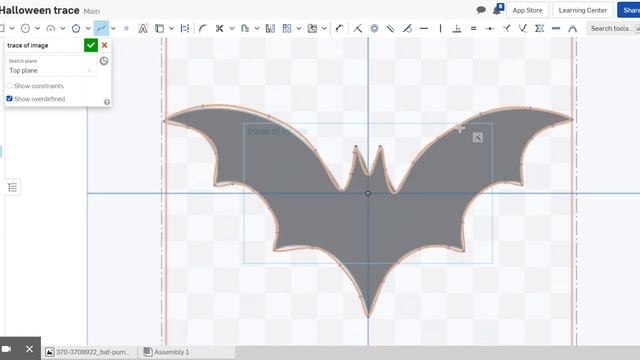The image size is (640, 360).
Task: Expand the Linear pattern dropdown arrow
Action: pyautogui.click(x=299, y=28)
